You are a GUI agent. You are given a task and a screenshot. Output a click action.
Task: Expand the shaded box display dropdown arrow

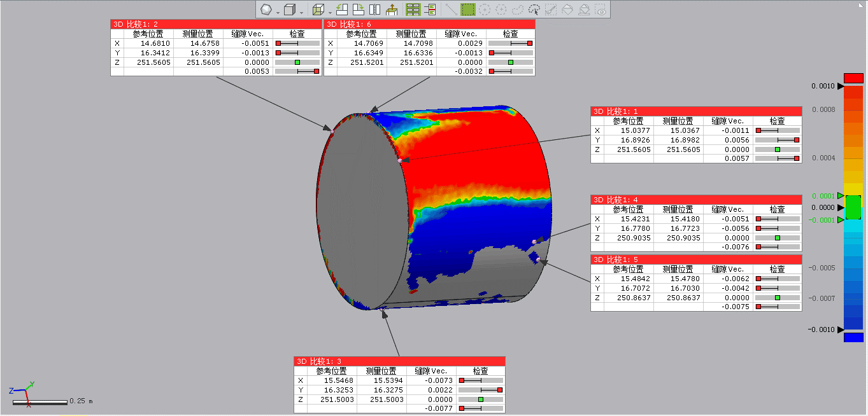tap(301, 11)
